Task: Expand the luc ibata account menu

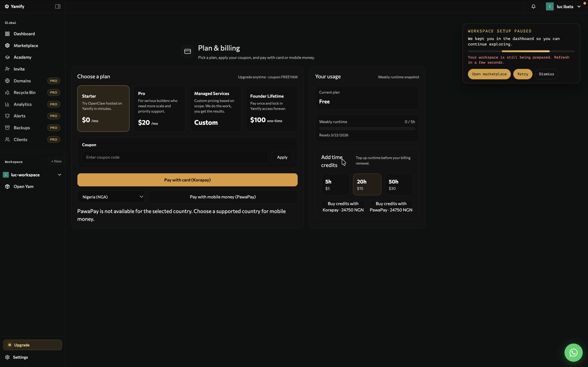Action: pyautogui.click(x=565, y=7)
